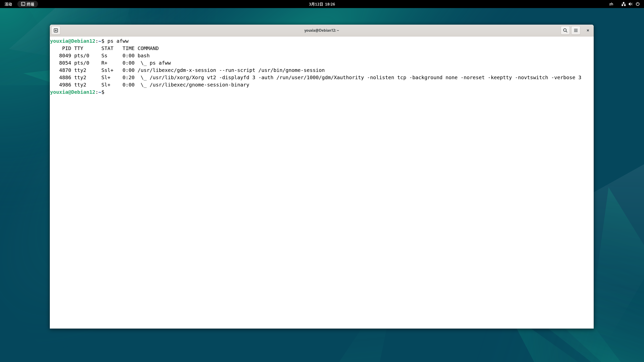Click the zh input method indicator
This screenshot has height=362, width=644.
[611, 4]
